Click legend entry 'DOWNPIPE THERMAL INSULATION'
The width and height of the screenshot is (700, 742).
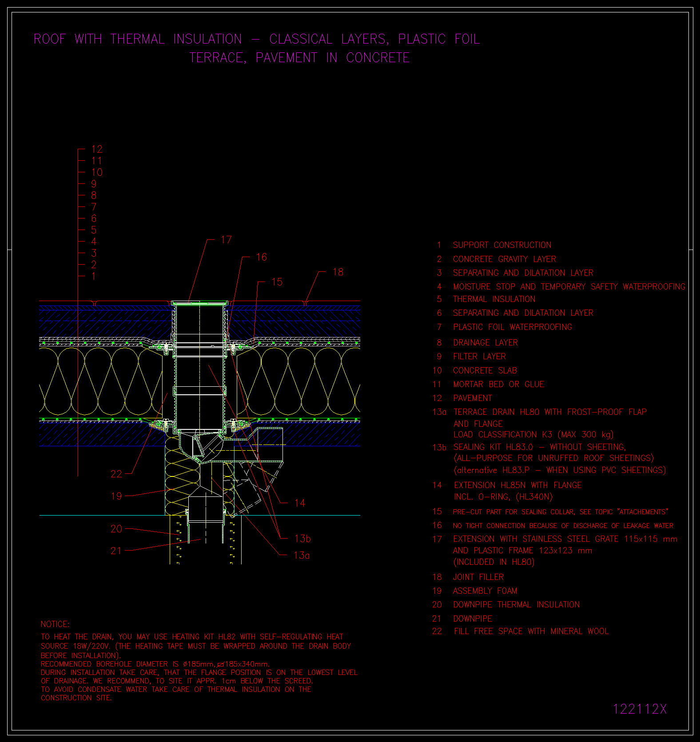click(517, 604)
